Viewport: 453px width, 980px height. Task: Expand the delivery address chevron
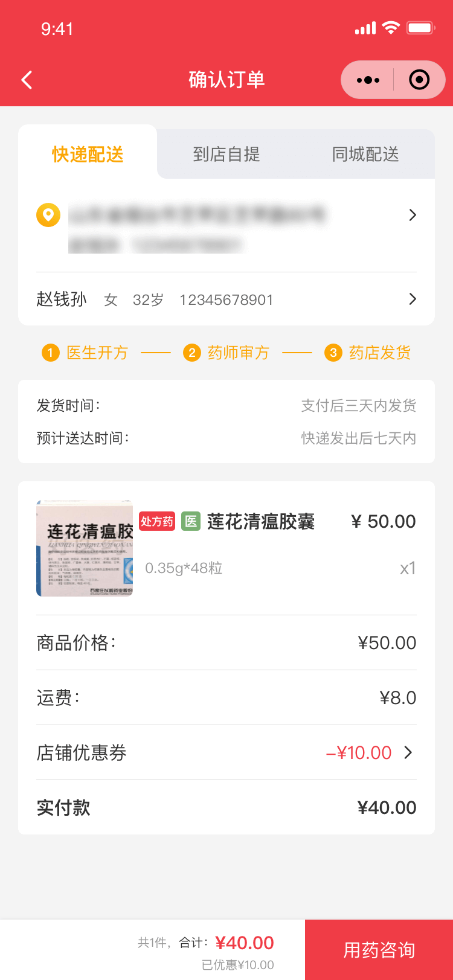413,215
